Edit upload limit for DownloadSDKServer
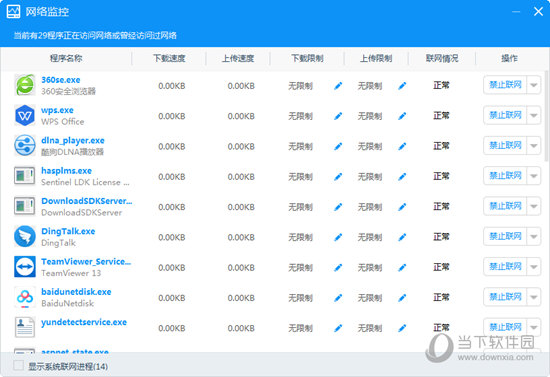This screenshot has width=550, height=377. (402, 207)
